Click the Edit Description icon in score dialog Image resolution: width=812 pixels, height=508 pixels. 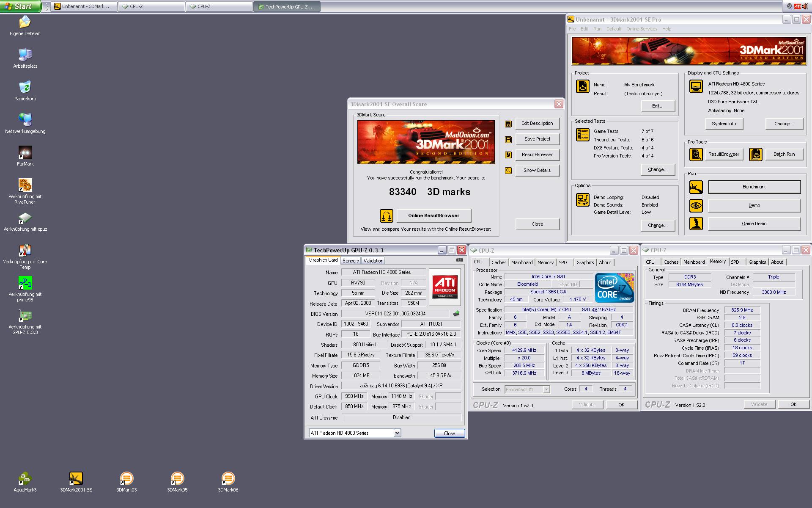(508, 124)
